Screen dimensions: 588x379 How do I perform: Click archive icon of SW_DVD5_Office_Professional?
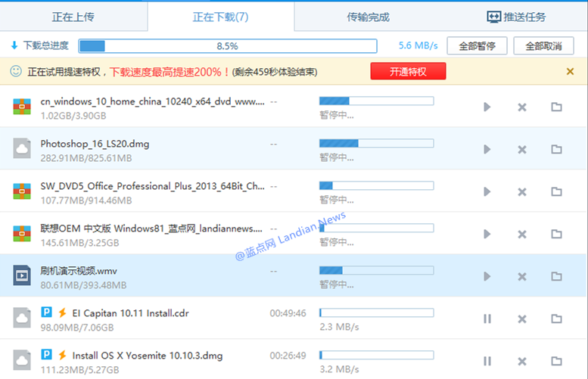point(22,191)
